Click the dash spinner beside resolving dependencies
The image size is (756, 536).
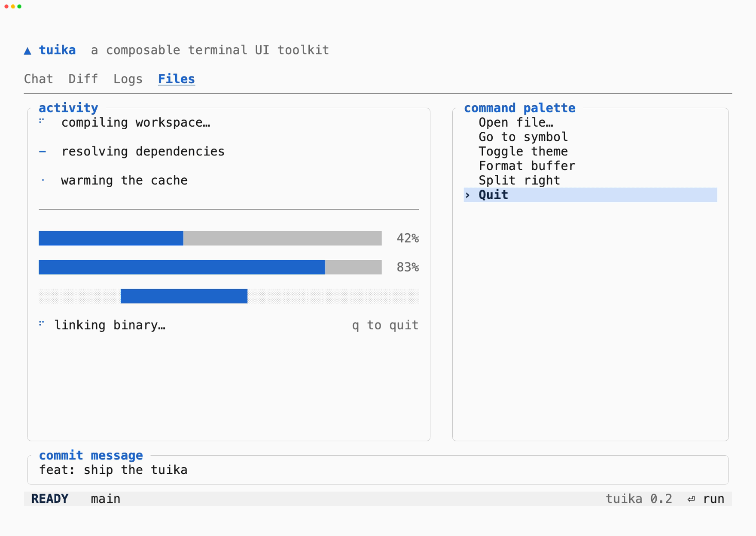pos(42,151)
